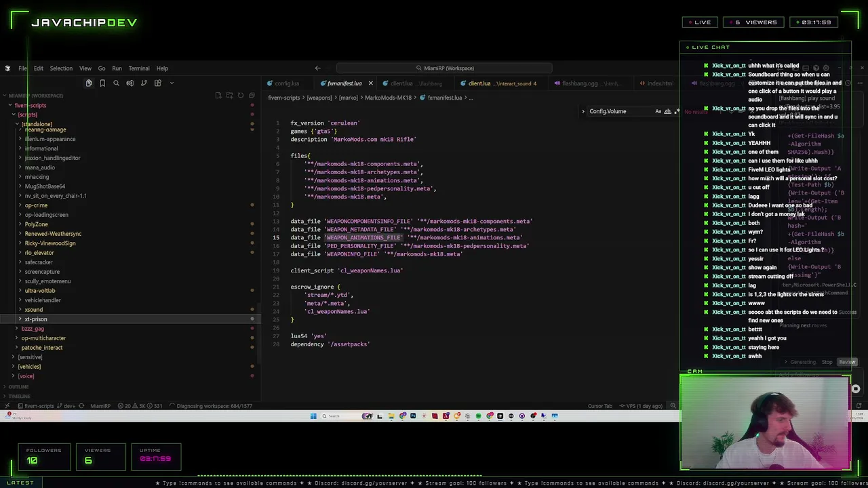Open the Search view magnifier icon
This screenshot has height=488, width=868.
pyautogui.click(x=116, y=83)
